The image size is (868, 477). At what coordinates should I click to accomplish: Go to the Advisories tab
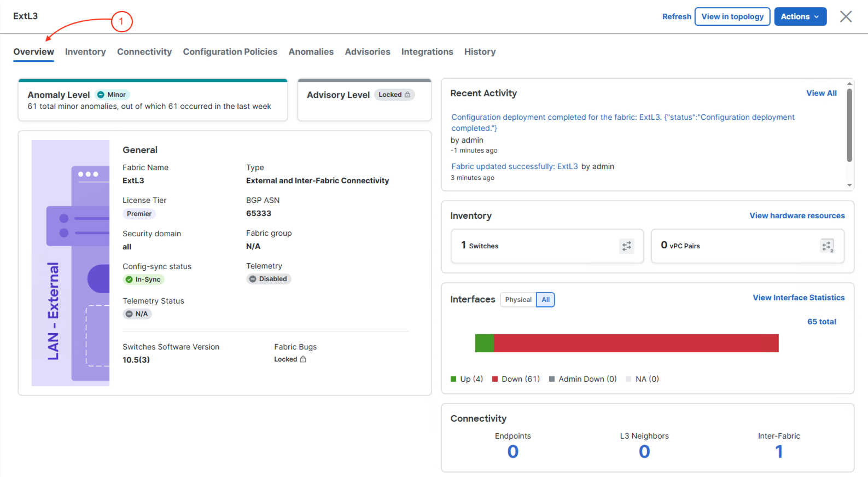(x=368, y=52)
